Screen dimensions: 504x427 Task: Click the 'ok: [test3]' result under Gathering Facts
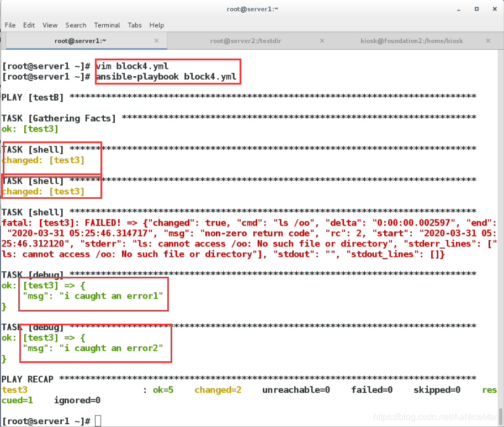click(x=30, y=129)
